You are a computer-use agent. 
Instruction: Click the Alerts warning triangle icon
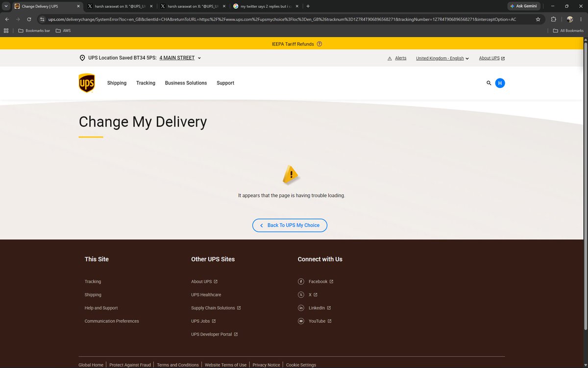pyautogui.click(x=390, y=58)
